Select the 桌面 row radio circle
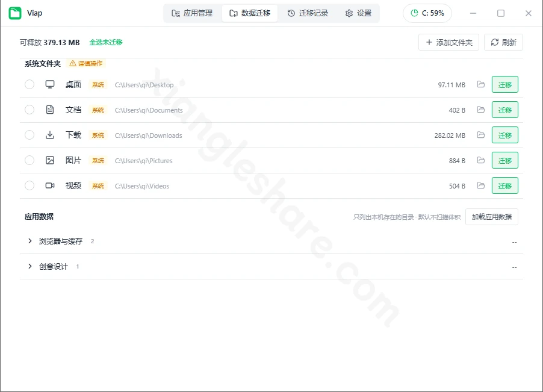Screen dimensions: 543x392 (x=29, y=84)
